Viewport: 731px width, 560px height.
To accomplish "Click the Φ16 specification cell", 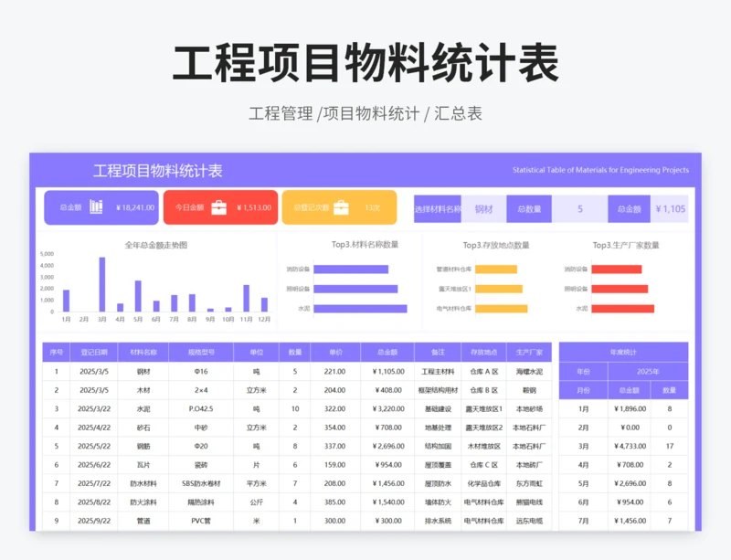I will coord(201,372).
